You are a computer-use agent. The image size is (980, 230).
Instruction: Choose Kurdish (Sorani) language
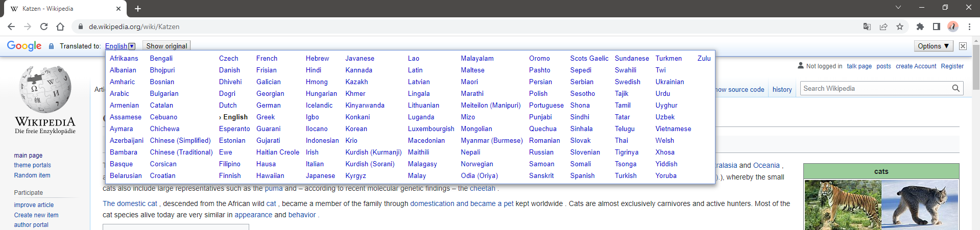370,164
